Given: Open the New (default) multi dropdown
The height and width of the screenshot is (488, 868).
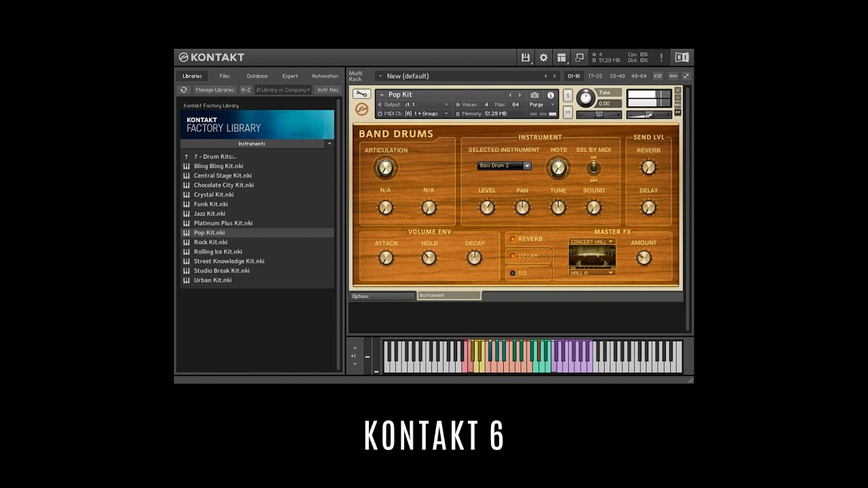Looking at the screenshot, I should pos(380,76).
